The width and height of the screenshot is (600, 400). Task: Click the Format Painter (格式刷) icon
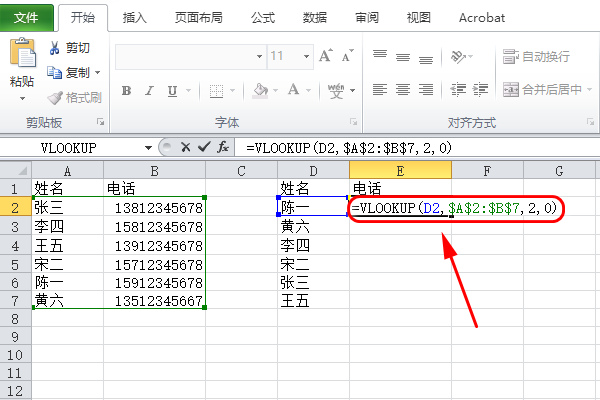pos(54,97)
